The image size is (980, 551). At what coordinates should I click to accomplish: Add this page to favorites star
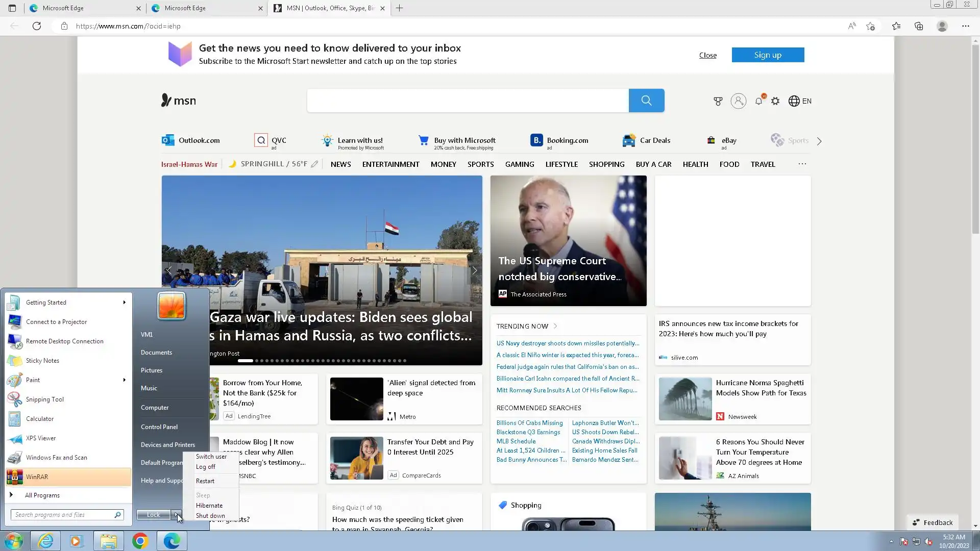pos(870,26)
